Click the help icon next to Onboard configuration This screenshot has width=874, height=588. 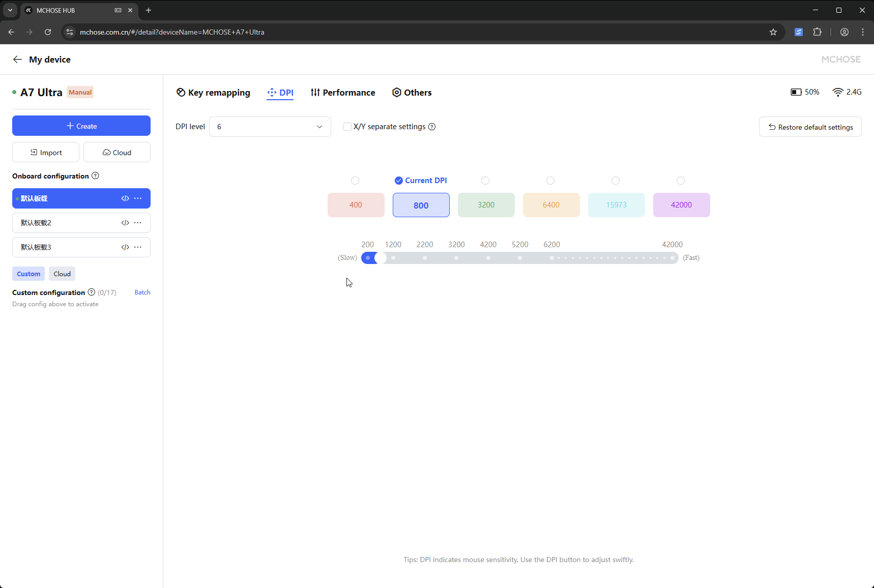tap(95, 176)
